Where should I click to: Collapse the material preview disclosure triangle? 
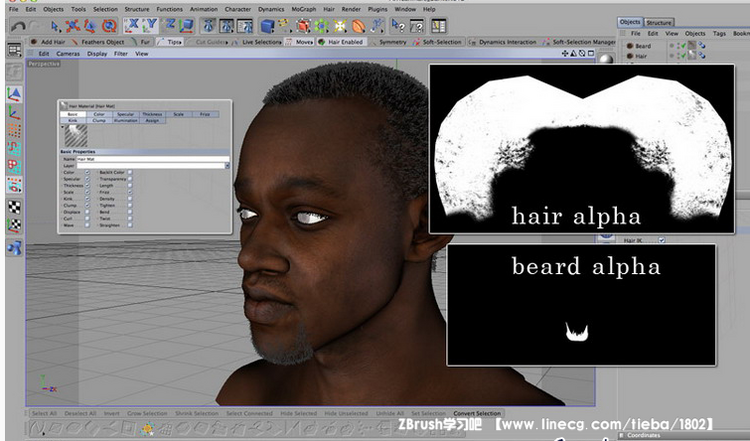(x=62, y=127)
